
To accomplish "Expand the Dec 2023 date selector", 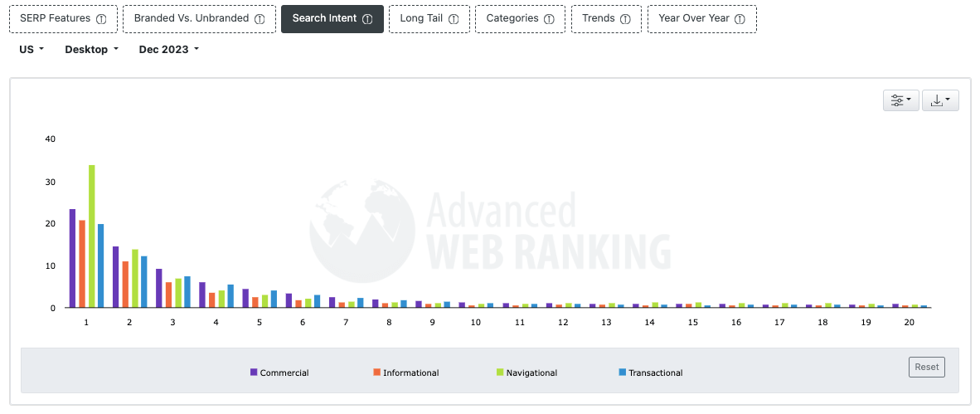I will [x=169, y=50].
